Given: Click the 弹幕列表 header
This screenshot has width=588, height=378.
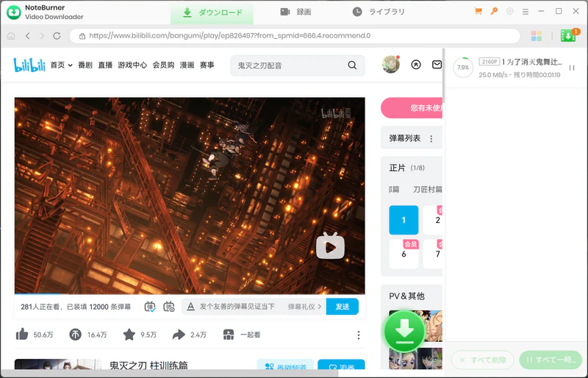Looking at the screenshot, I should pos(405,138).
